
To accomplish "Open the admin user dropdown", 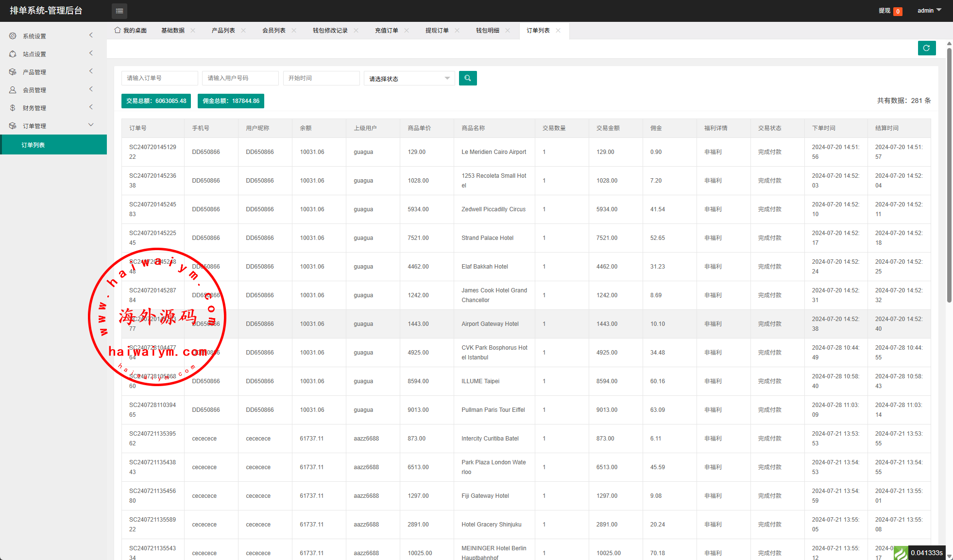I will click(x=929, y=11).
